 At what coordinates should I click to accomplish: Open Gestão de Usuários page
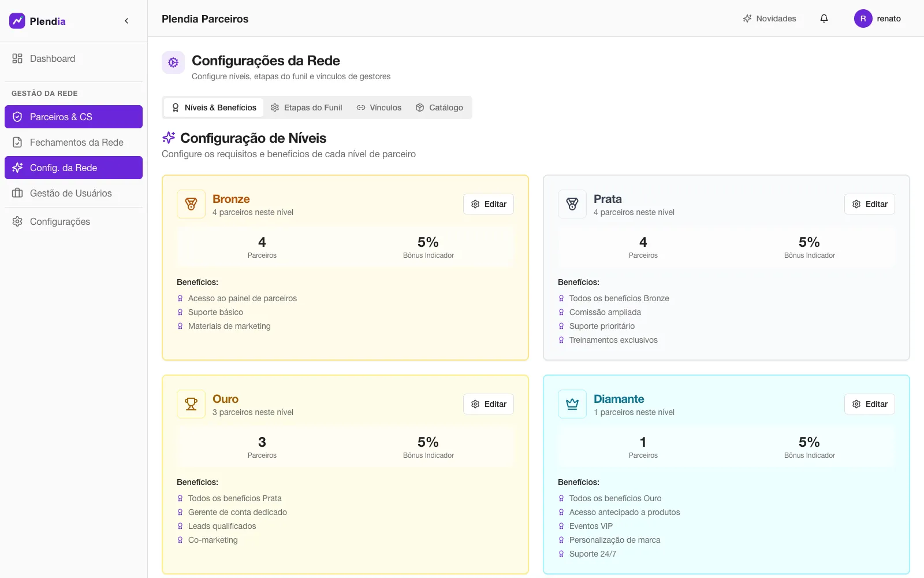coord(73,193)
